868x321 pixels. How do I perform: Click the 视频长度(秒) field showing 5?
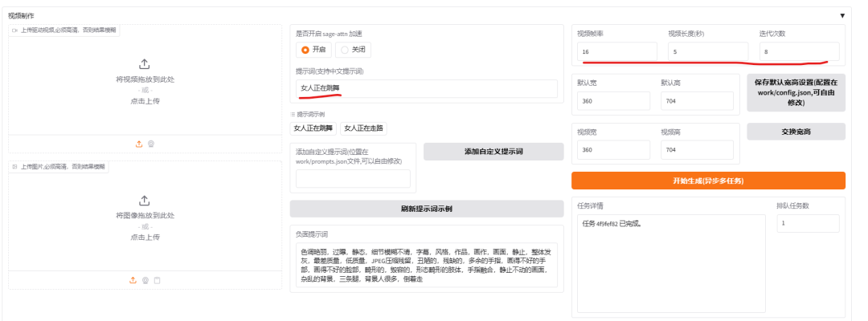(x=709, y=51)
